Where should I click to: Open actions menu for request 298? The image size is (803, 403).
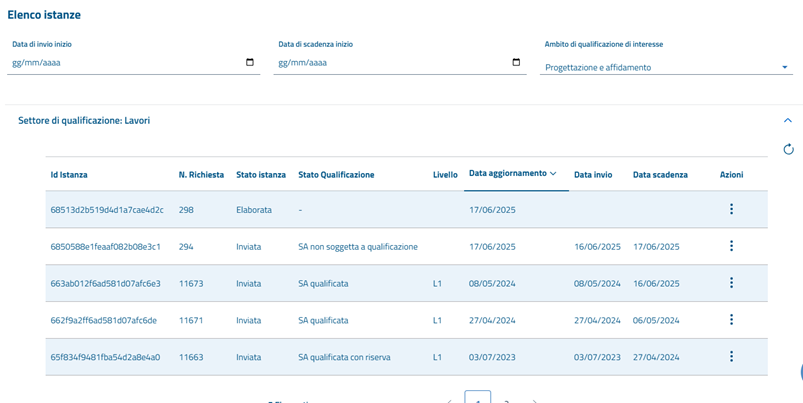731,210
